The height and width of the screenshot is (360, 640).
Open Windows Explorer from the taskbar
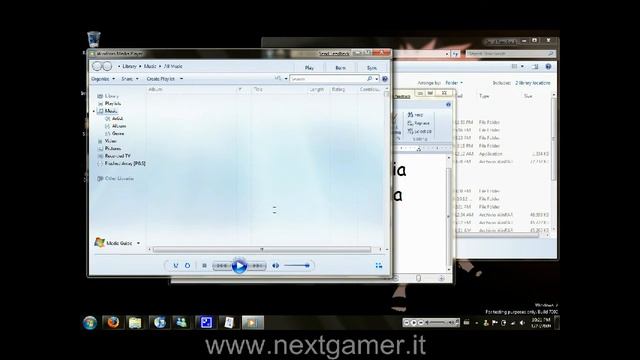(x=136, y=322)
